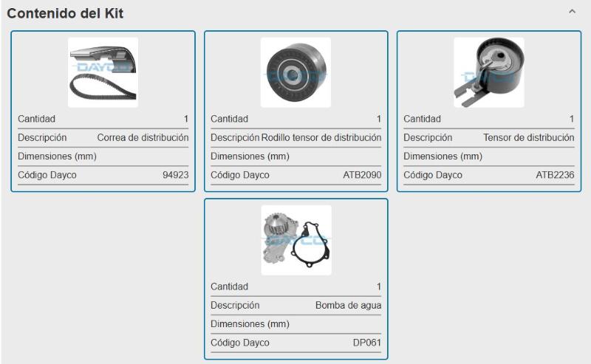Click Dimensiones (mm) in the water pump card

click(250, 323)
